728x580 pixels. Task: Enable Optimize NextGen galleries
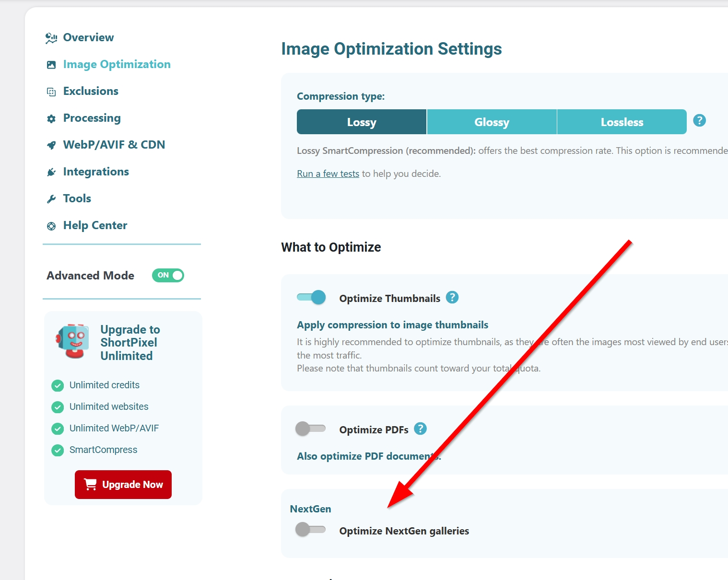point(311,530)
